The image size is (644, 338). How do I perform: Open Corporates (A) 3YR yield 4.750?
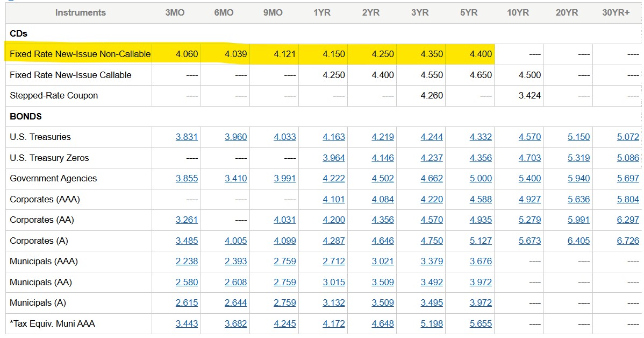click(x=432, y=241)
